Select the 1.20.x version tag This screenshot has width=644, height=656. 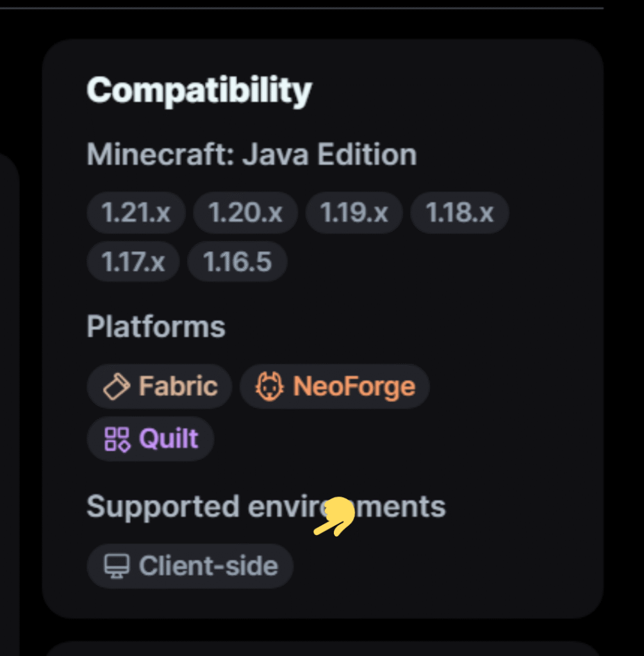coord(245,213)
